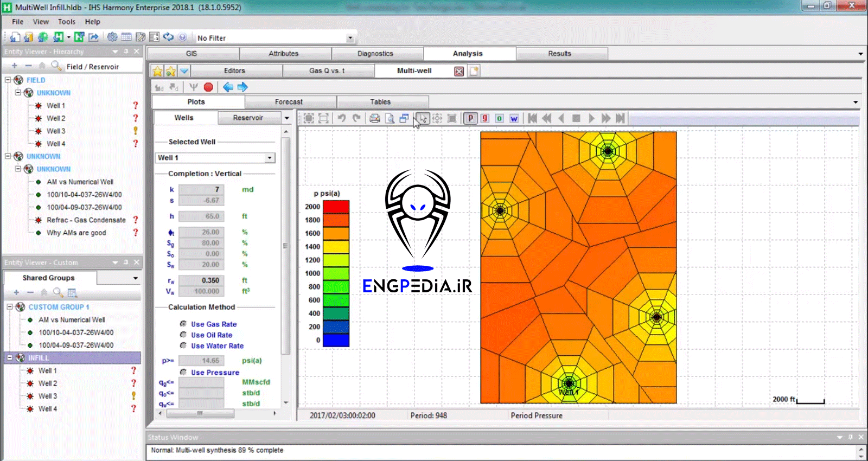
Task: Click the yellow favorite star icon
Action: tap(157, 71)
